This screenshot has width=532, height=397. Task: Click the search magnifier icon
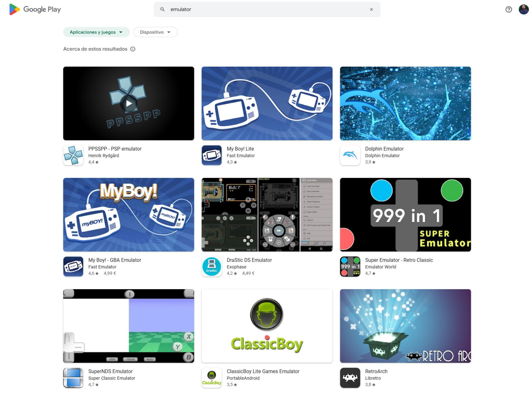click(162, 9)
